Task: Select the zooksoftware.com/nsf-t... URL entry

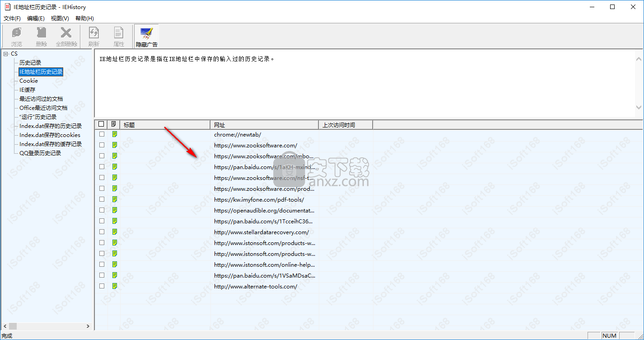Action: [264, 178]
